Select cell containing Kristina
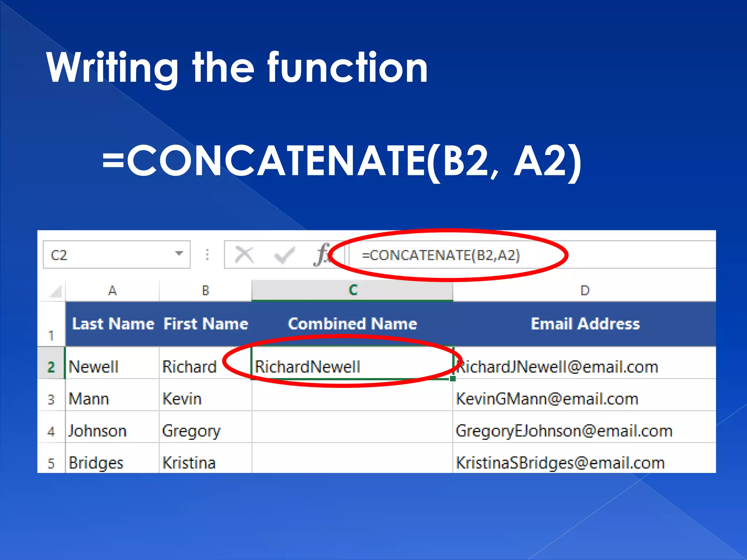747x560 pixels. tap(205, 458)
